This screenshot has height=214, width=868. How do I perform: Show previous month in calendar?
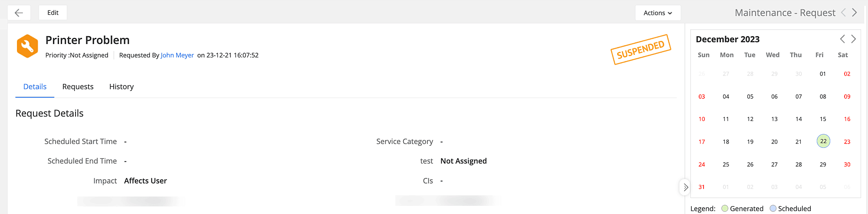842,39
